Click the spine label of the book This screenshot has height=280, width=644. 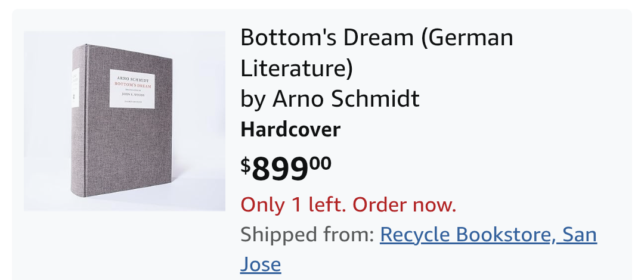point(76,88)
